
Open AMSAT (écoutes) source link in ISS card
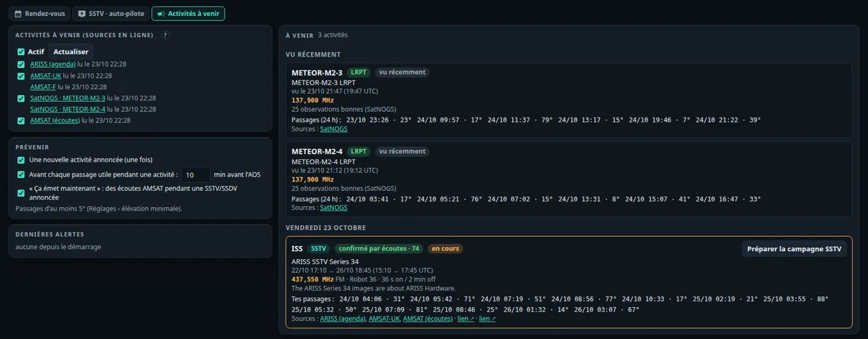427,319
